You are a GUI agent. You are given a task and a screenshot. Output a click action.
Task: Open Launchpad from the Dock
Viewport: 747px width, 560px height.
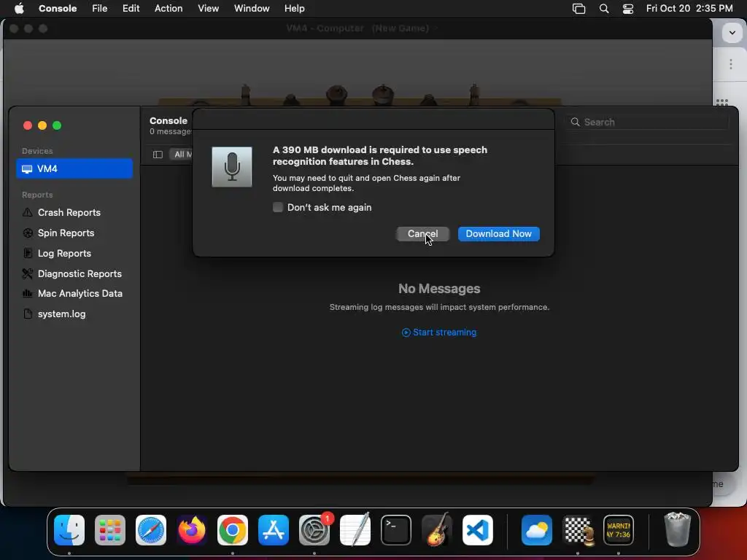click(x=110, y=530)
